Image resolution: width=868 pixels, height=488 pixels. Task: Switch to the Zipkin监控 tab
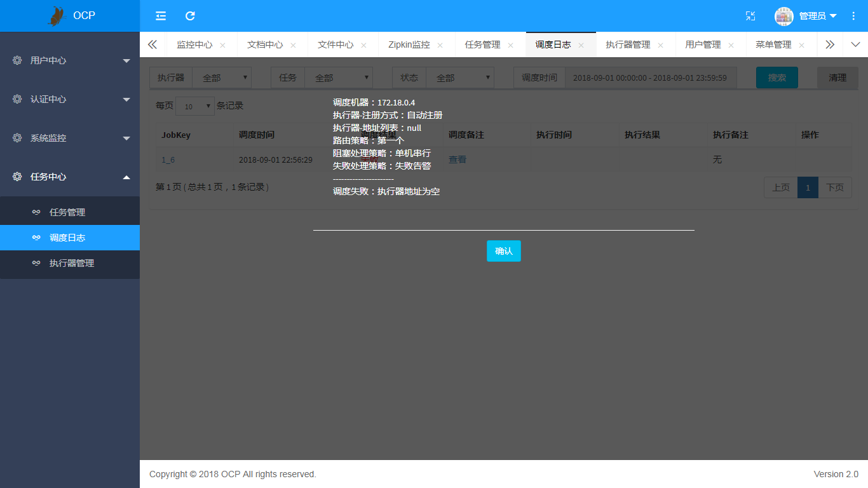409,44
